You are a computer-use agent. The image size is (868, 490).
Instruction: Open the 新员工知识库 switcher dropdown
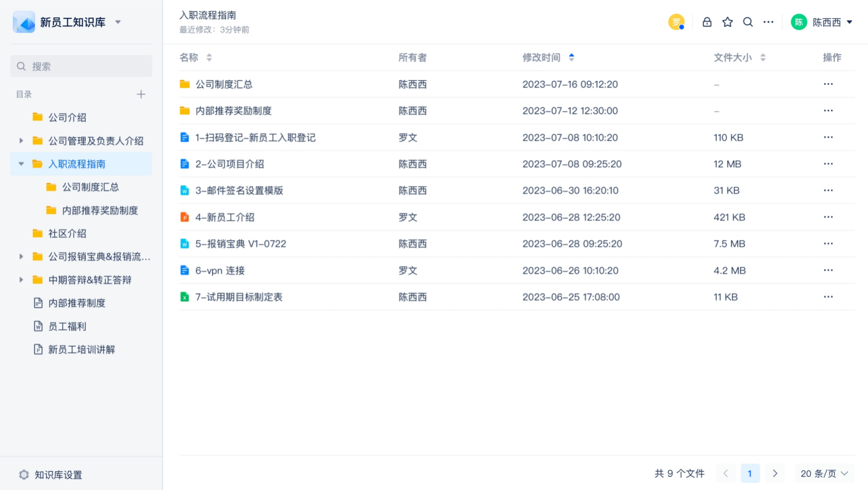click(x=117, y=21)
